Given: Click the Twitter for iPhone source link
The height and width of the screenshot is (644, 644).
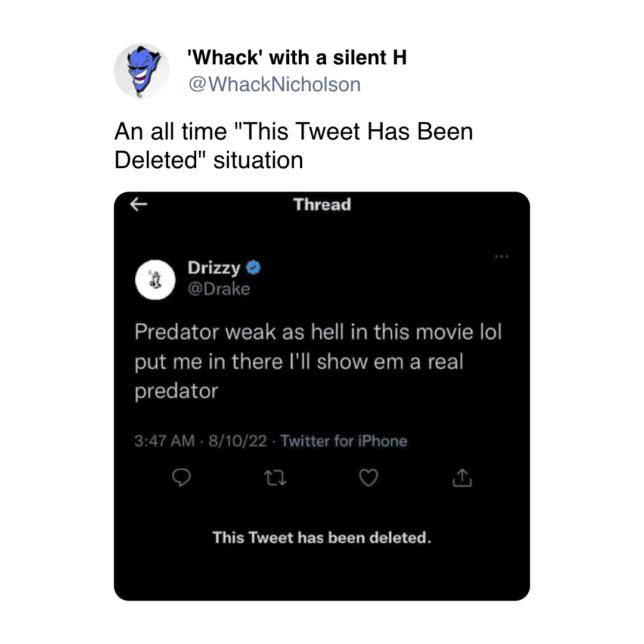Looking at the screenshot, I should pyautogui.click(x=344, y=441).
